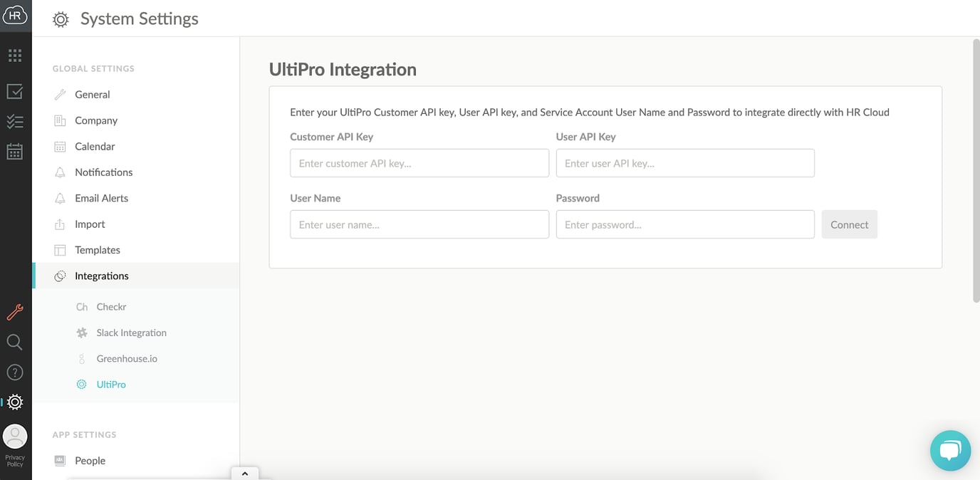Open the Checkr integration
The height and width of the screenshot is (480, 980).
click(110, 306)
